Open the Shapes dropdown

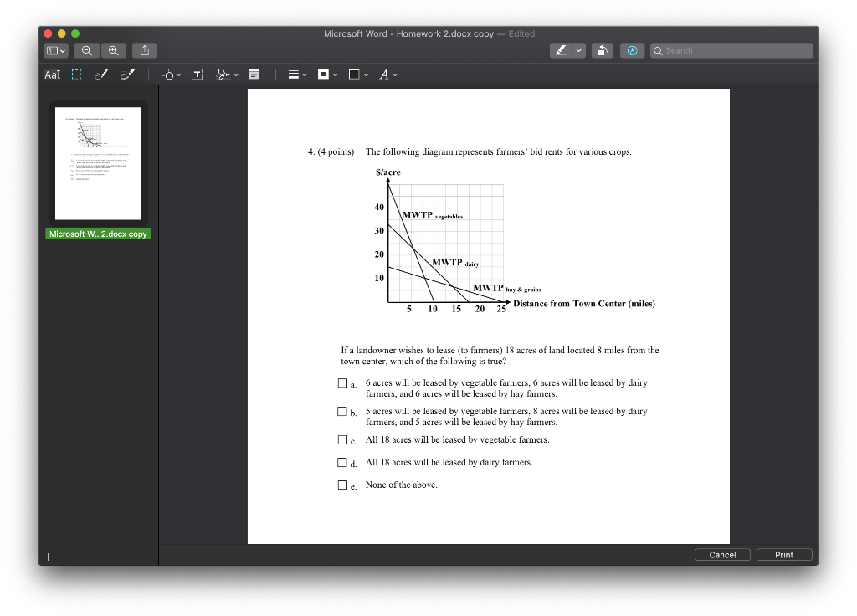pos(169,74)
